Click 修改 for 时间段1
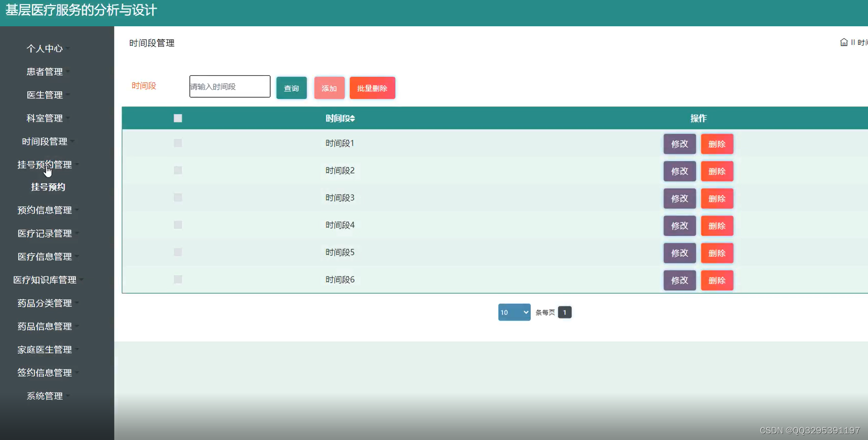The image size is (868, 440). [x=680, y=144]
